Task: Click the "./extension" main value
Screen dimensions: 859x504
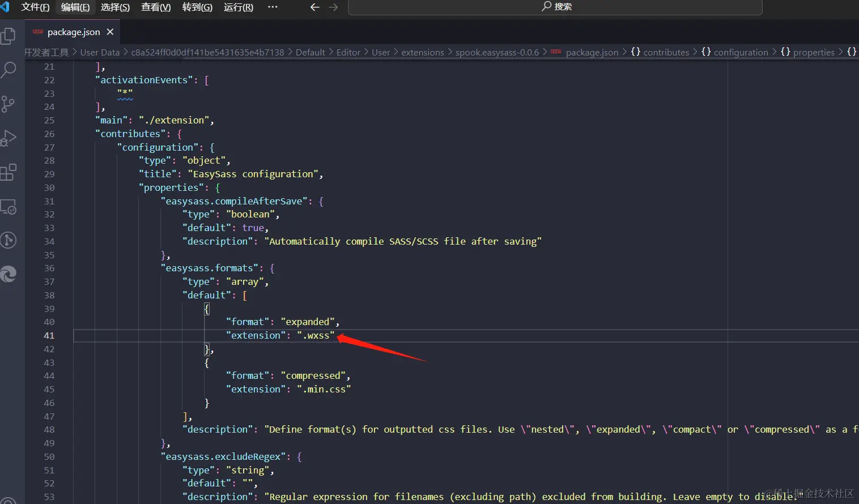Action: tap(174, 120)
